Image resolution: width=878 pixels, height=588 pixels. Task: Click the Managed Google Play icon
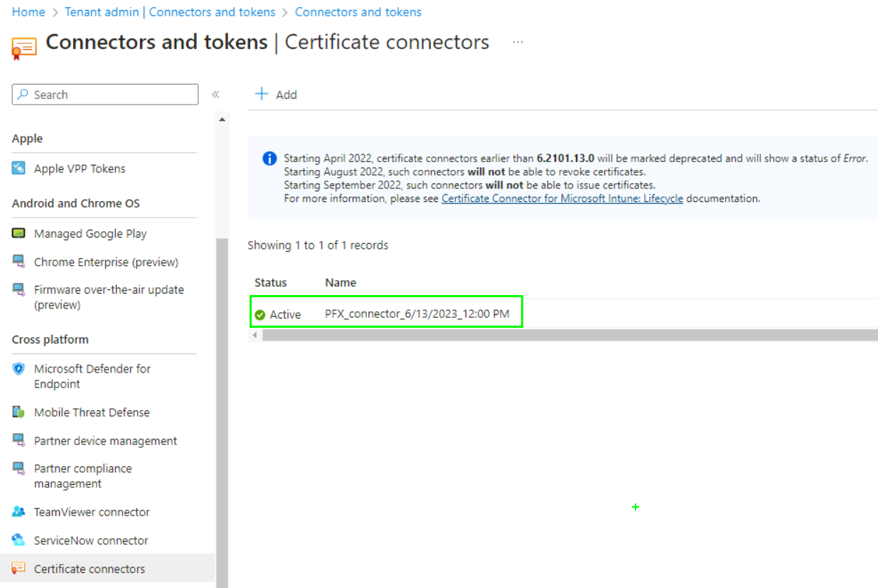coord(19,234)
